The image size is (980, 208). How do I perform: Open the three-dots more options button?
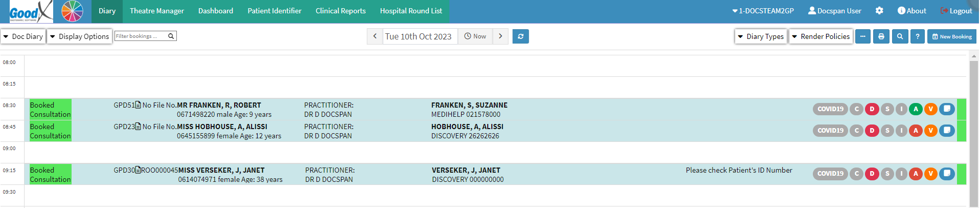[863, 36]
